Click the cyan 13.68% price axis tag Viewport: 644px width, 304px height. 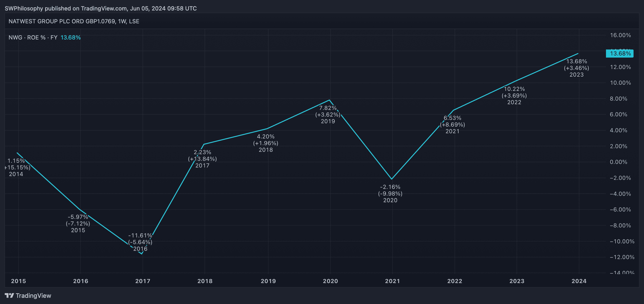tap(620, 54)
